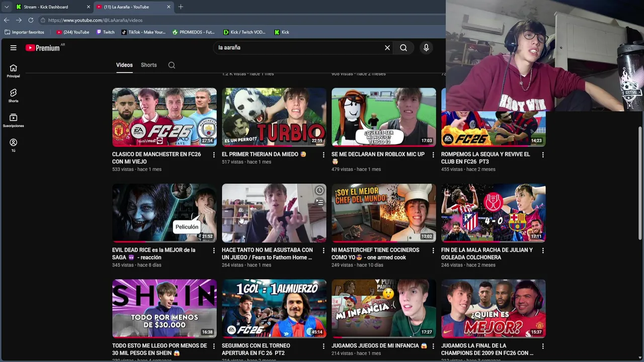This screenshot has width=644, height=362.
Task: Close the Kick Dashboard tab
Action: (89, 7)
